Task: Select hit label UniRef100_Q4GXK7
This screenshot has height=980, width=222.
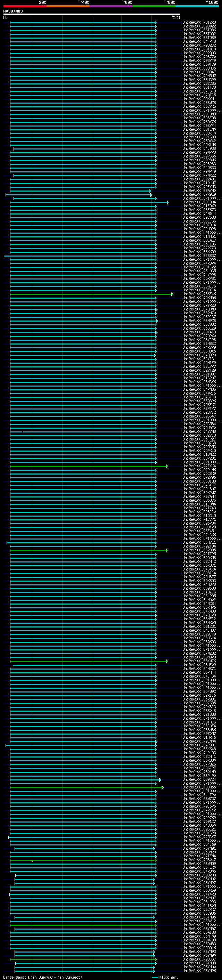Action: coord(199,485)
